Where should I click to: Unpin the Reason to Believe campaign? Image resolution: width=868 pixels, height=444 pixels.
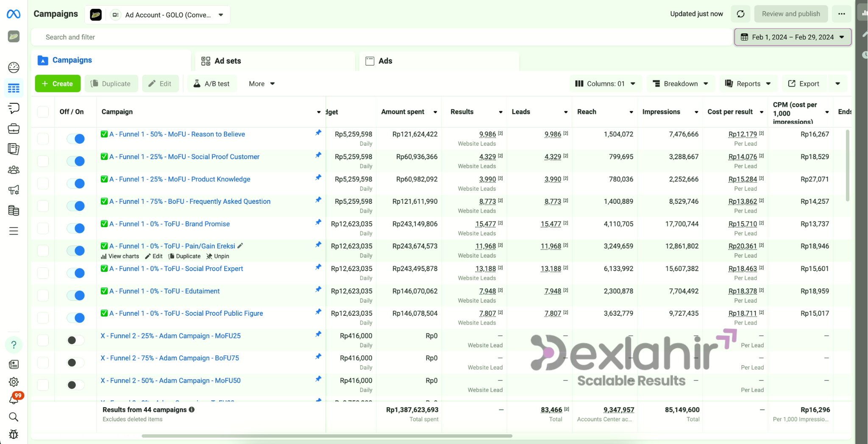click(x=318, y=133)
